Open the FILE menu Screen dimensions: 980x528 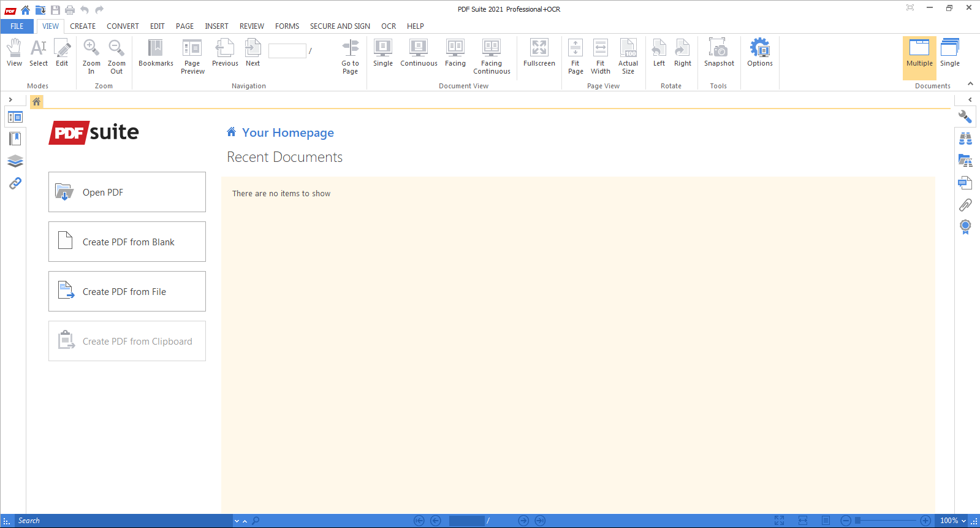(x=17, y=26)
